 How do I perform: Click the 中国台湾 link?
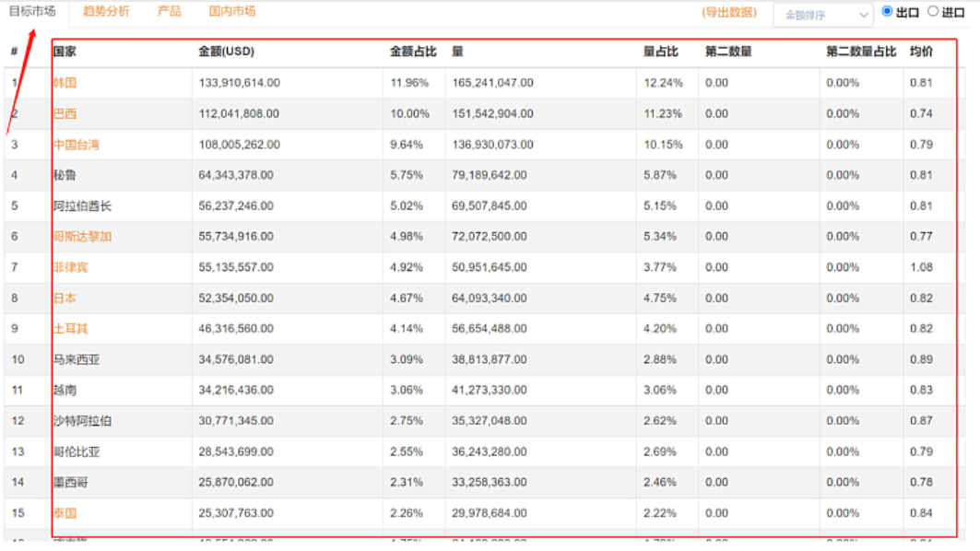point(76,145)
